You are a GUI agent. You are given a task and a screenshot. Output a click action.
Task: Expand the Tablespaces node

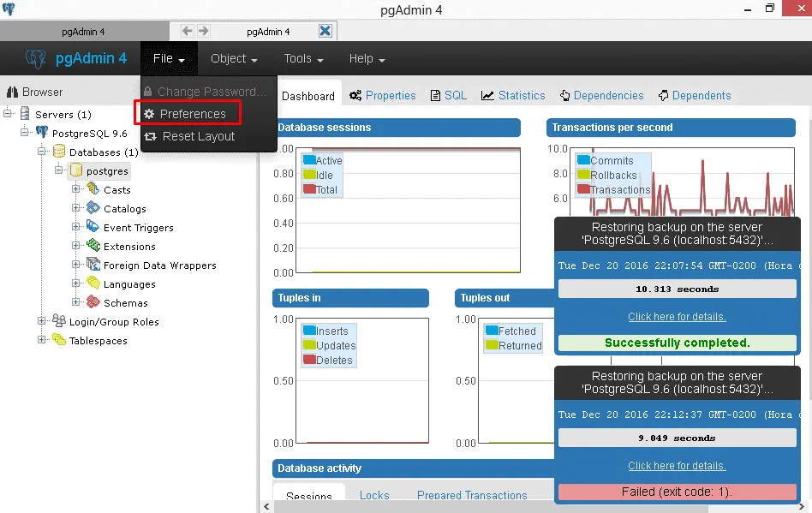(x=41, y=340)
